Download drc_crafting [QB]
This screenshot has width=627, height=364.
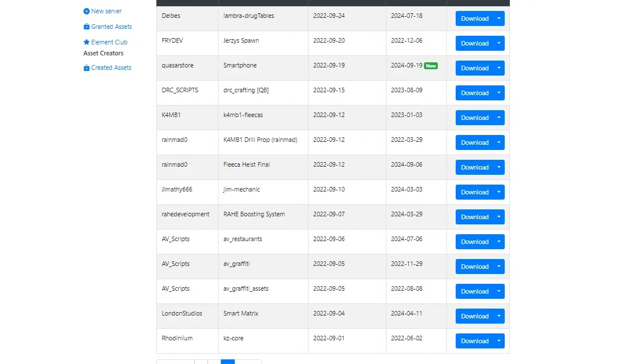pos(475,93)
